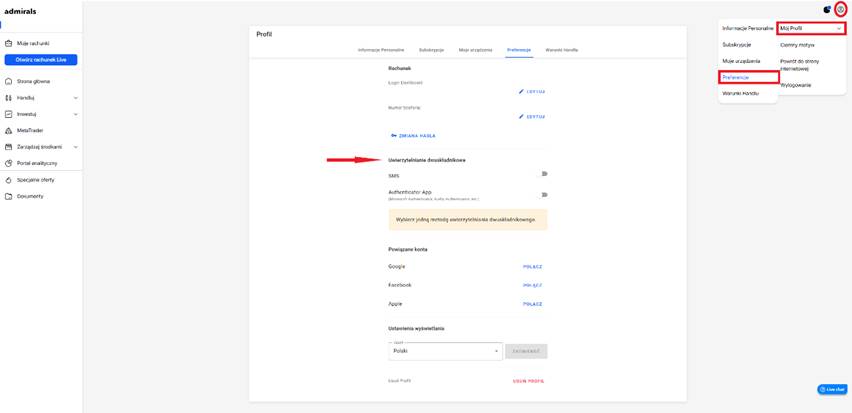Click the Uwierzytelnianie dwuskładnikowe heading
852x413 pixels.
point(427,160)
